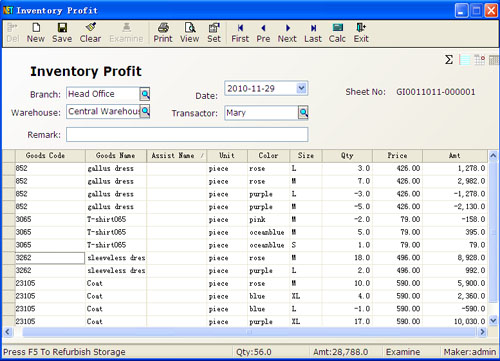Image resolution: width=500 pixels, height=361 pixels.
Task: Click the rightmost column layout icon
Action: (494, 60)
